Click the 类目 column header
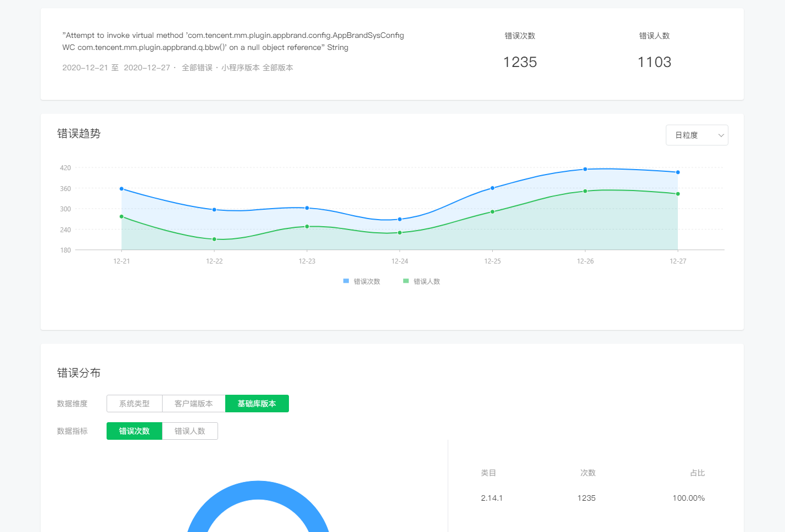Screen dimensions: 785x532 click(x=488, y=473)
